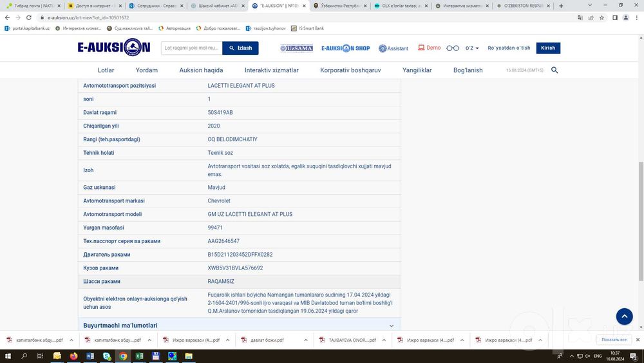Open IS Smart Bank bookmark
The image size is (644, 363).
point(308,28)
